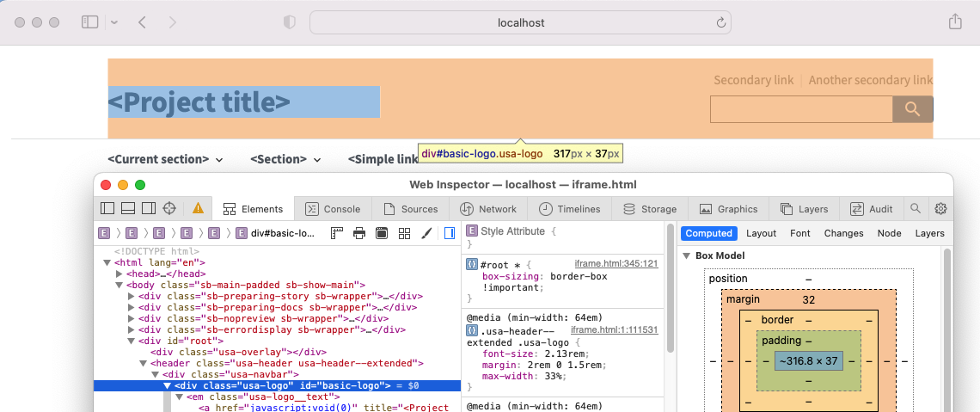Collapse the usa-navbar div node
980x412 pixels.
pos(155,374)
